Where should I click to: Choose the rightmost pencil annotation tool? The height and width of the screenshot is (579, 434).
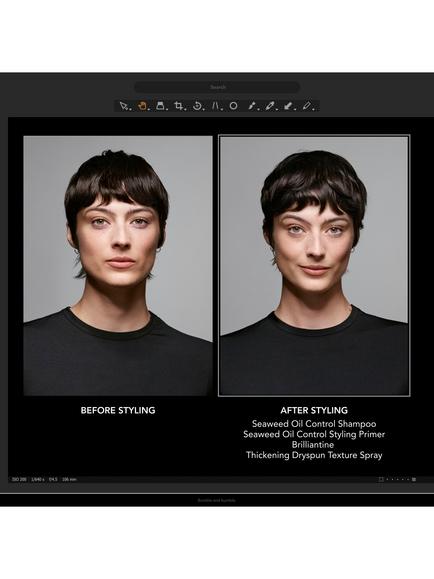(307, 106)
